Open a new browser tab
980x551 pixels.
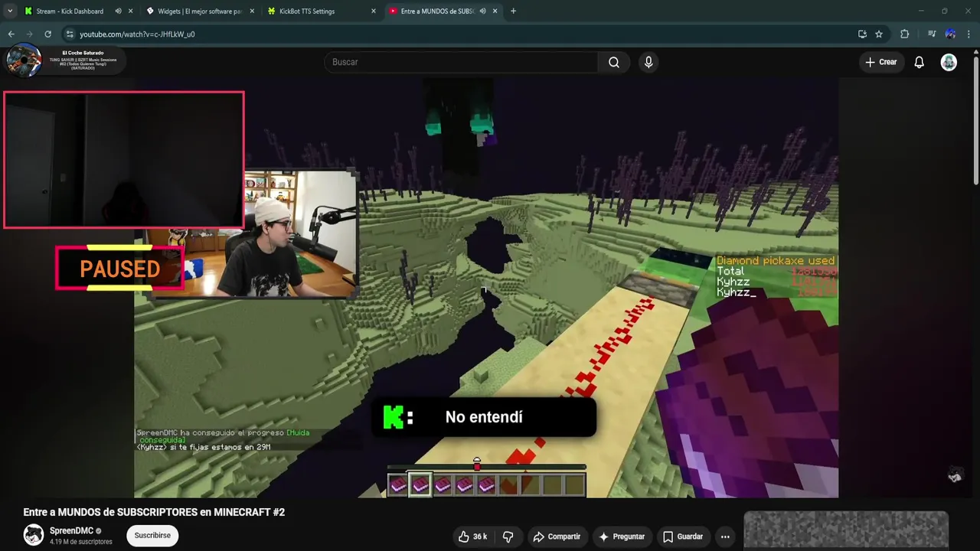(513, 11)
